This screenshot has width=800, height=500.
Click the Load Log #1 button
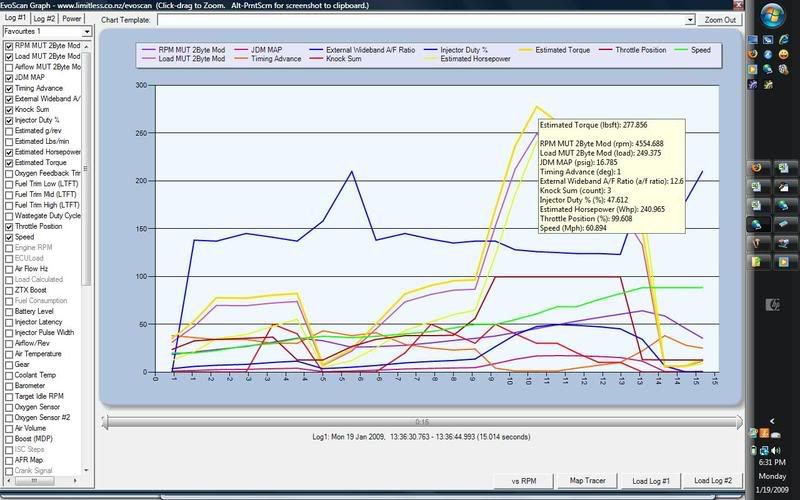[x=651, y=481]
